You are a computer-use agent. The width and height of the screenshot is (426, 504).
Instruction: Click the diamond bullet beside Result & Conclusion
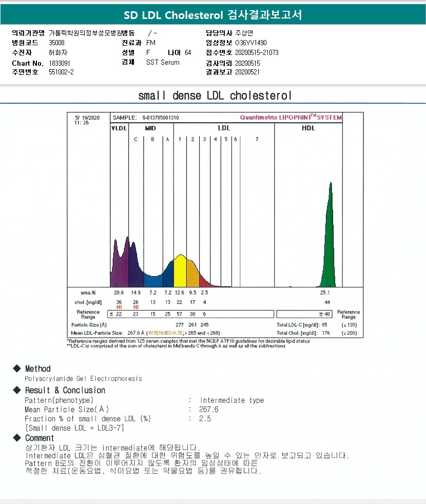pos(17,390)
